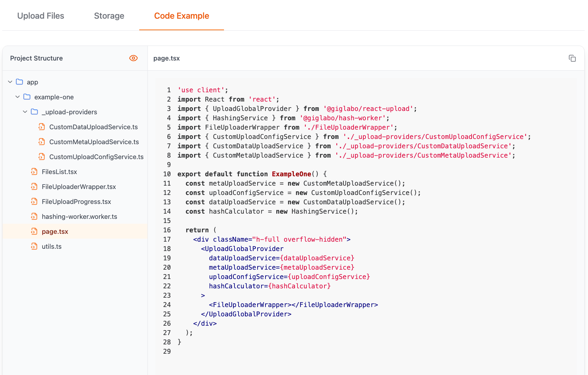
Task: Select the _upload-providers folder label
Action: tap(69, 112)
